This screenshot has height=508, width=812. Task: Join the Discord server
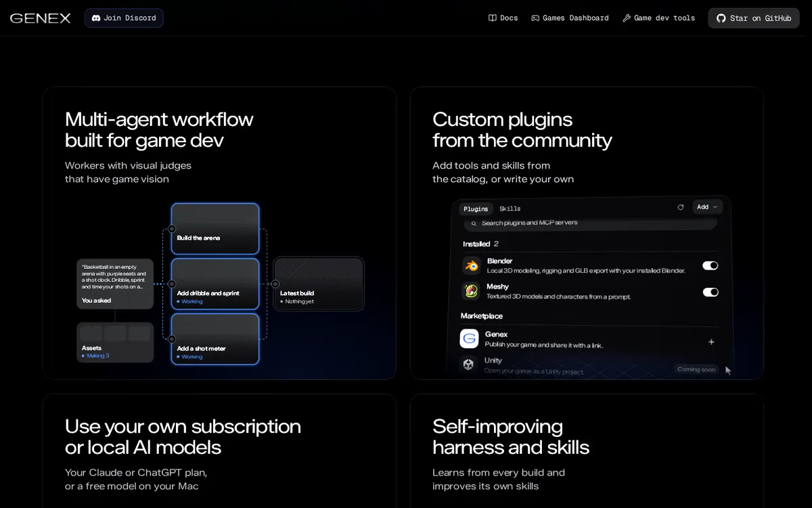click(x=124, y=18)
